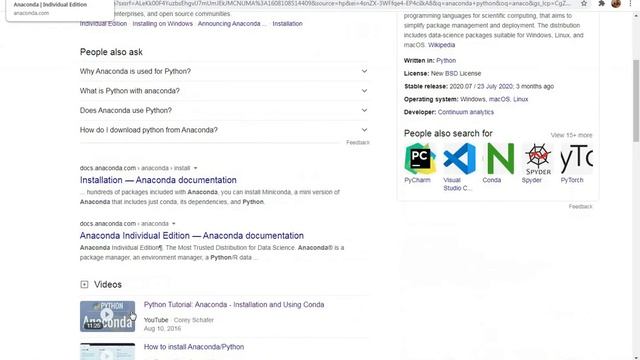This screenshot has height=360, width=640.
Task: Click the 'People also search for' heading
Action: point(448,133)
